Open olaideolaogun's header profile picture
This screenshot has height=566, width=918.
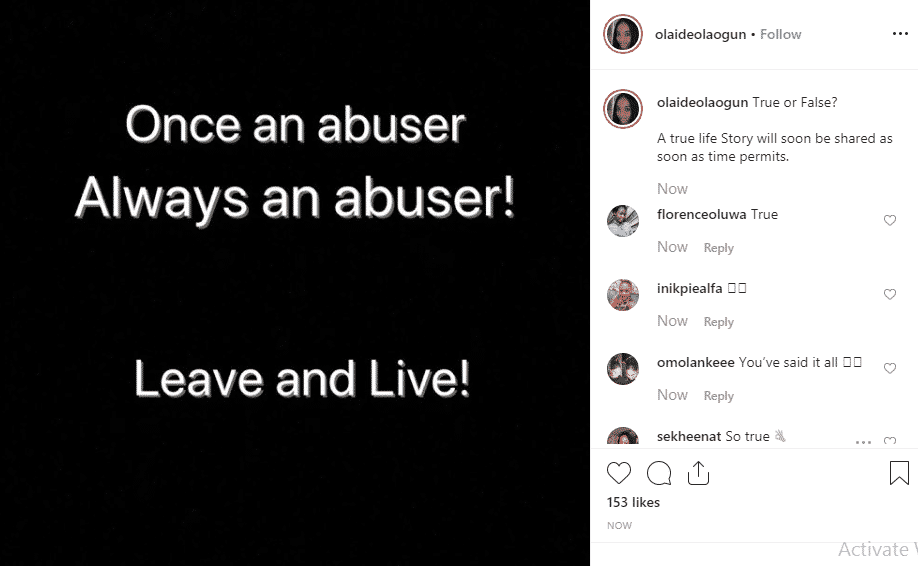(623, 34)
